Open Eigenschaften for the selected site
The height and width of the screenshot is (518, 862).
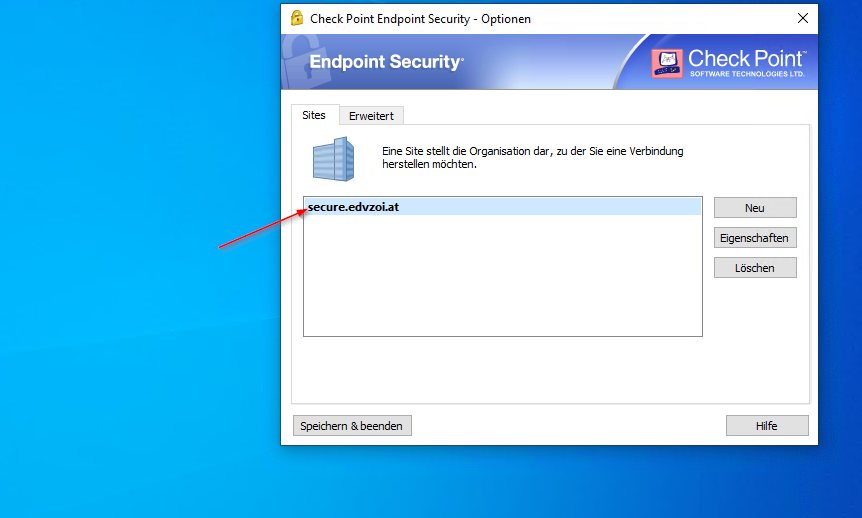click(x=754, y=238)
